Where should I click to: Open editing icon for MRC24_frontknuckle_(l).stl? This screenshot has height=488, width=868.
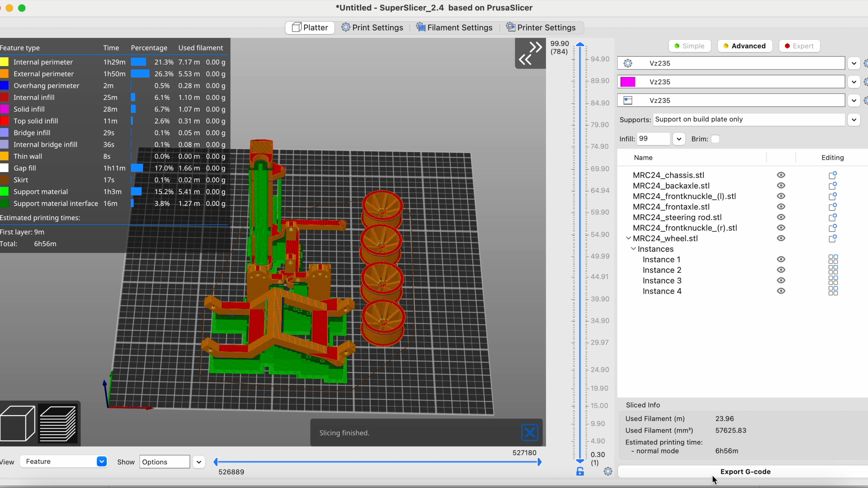833,196
